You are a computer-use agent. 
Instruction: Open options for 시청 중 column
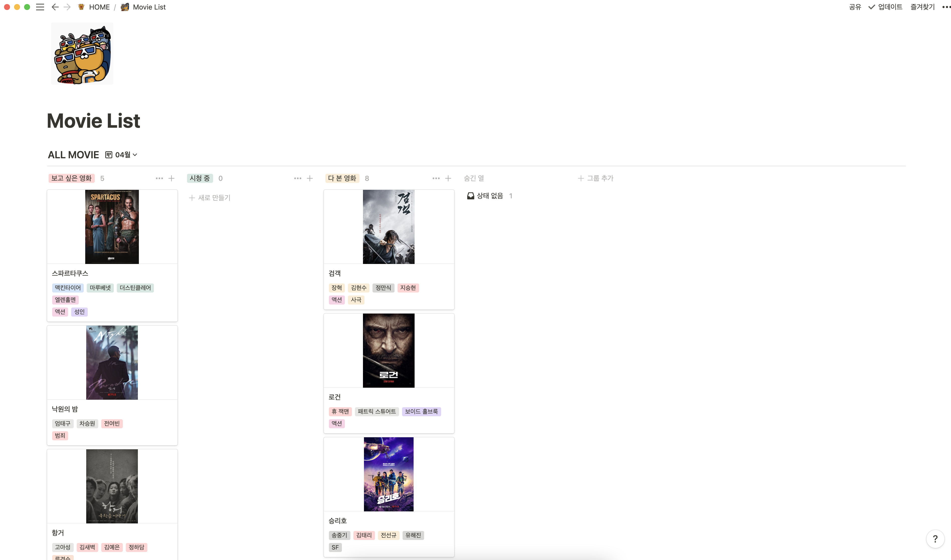(x=298, y=178)
